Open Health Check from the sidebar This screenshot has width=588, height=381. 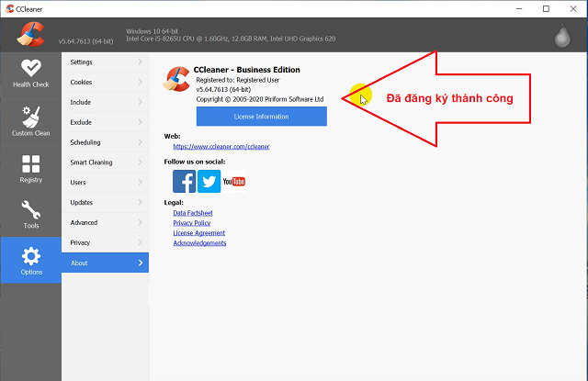click(30, 72)
